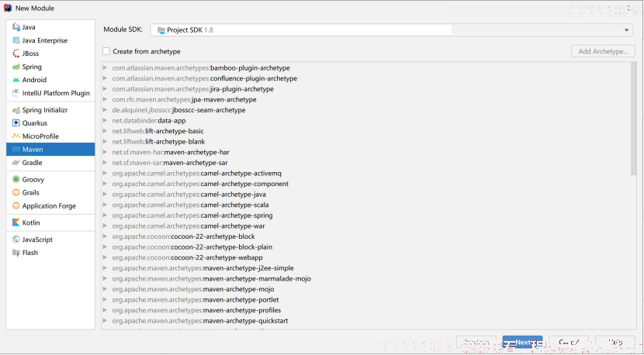The width and height of the screenshot is (644, 355).
Task: Click the Project SDK folder icon
Action: click(161, 30)
